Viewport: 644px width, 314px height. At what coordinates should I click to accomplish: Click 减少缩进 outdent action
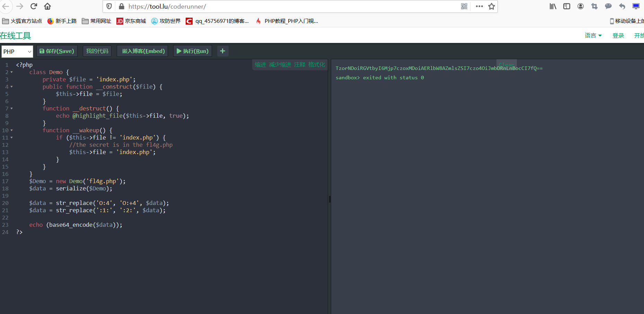tap(280, 64)
